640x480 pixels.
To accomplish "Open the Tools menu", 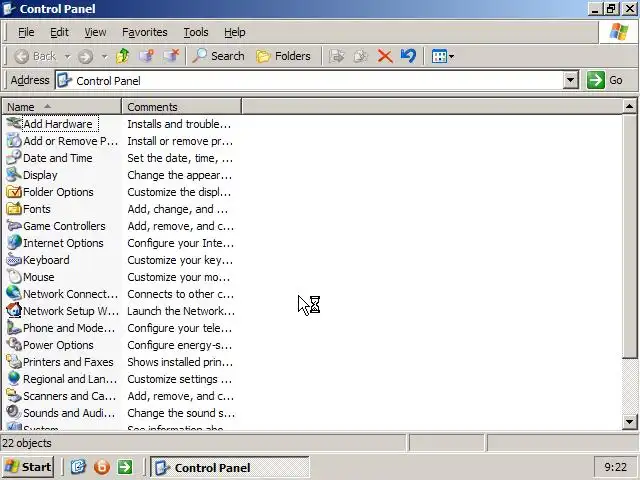I will (x=196, y=32).
